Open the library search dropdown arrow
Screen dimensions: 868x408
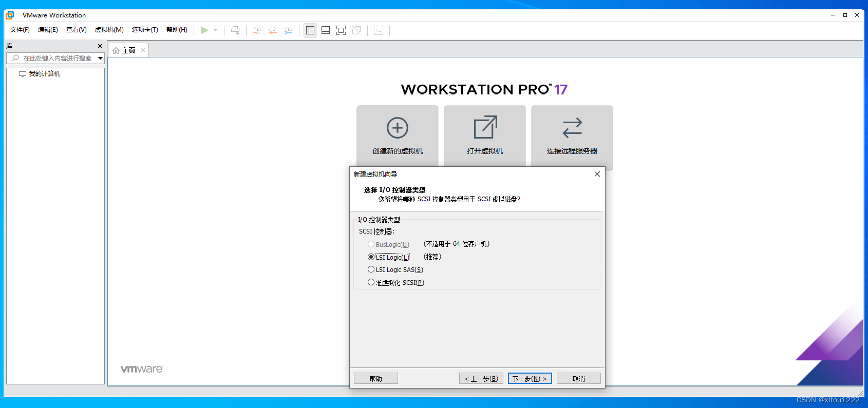coord(101,58)
